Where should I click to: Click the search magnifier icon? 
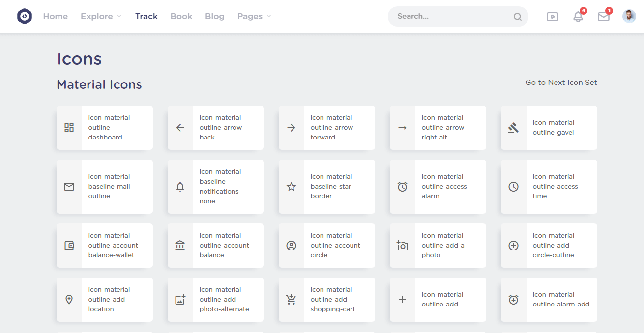tap(517, 17)
